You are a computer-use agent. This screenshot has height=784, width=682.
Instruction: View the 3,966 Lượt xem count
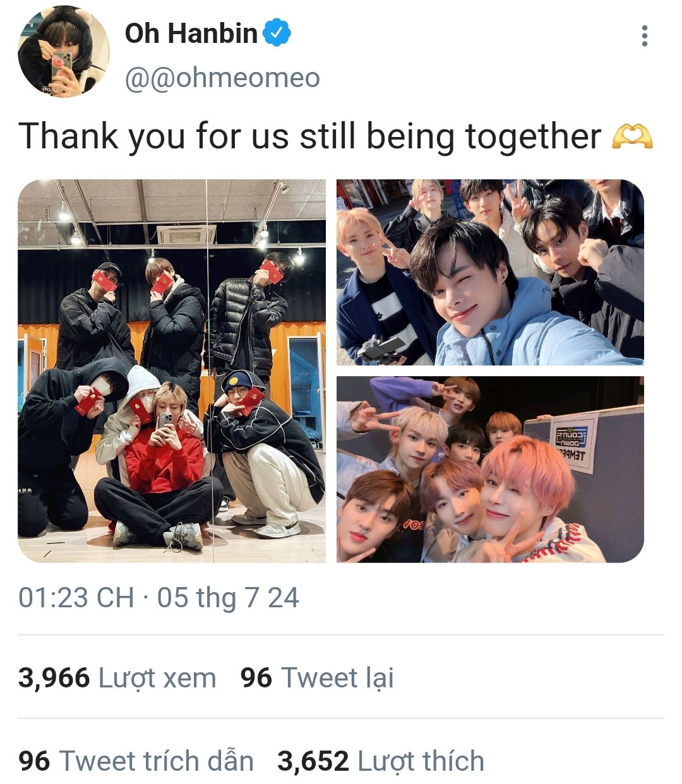click(117, 678)
